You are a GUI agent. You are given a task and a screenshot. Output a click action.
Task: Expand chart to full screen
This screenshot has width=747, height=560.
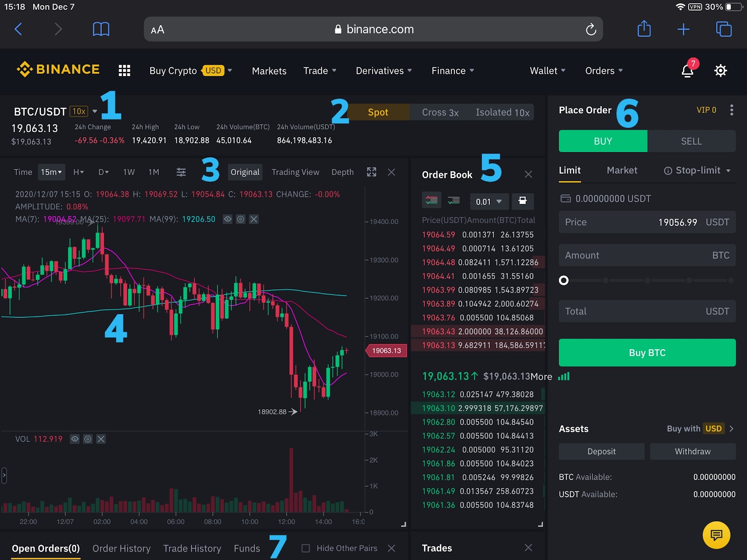point(372,172)
